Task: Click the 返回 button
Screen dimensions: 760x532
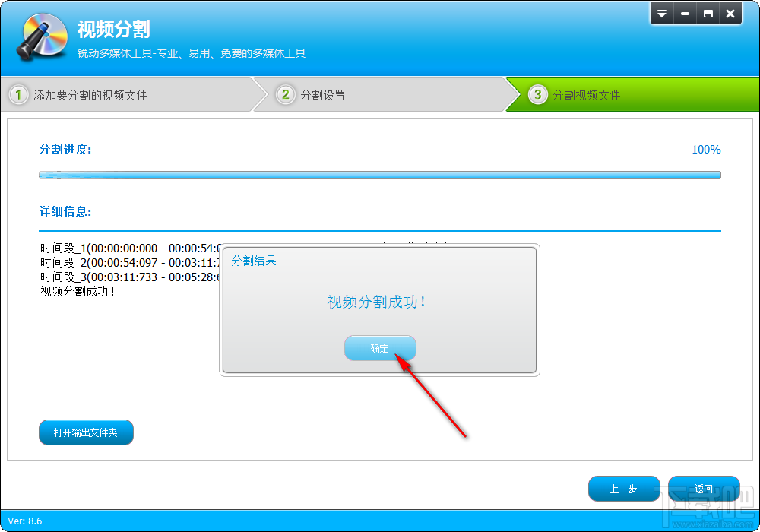Action: [x=703, y=489]
